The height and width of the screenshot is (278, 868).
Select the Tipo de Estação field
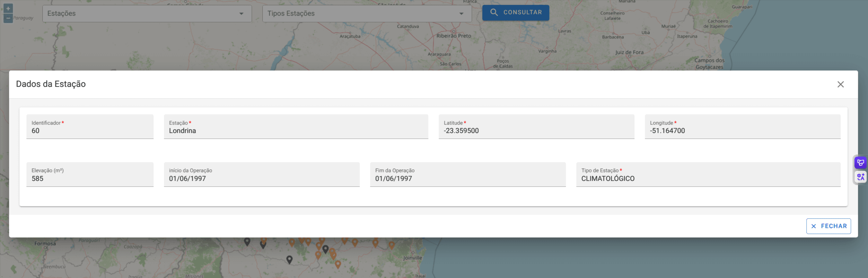(x=708, y=178)
